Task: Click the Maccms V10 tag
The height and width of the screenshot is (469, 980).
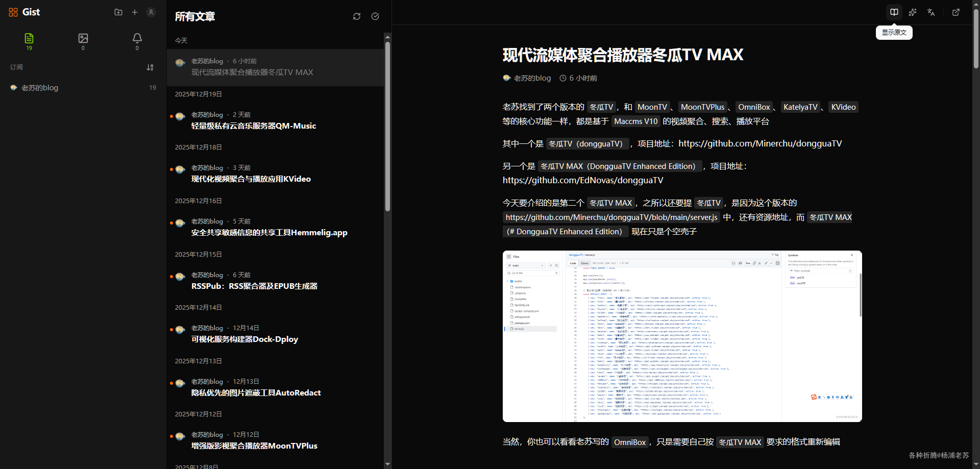Action: click(636, 121)
